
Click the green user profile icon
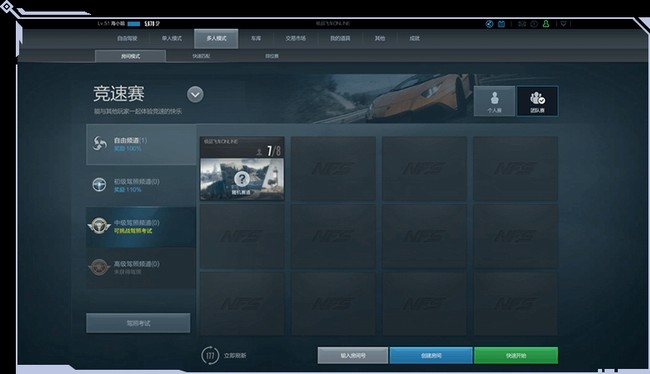tap(546, 24)
